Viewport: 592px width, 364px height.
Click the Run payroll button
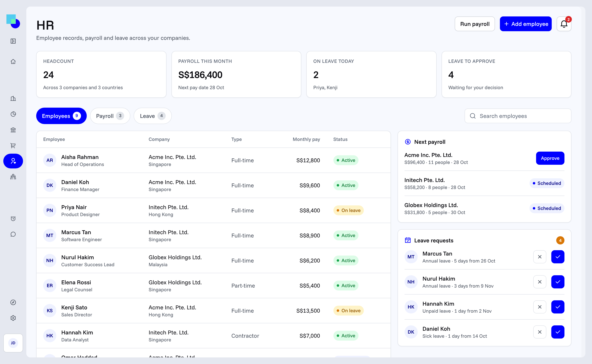(x=475, y=24)
